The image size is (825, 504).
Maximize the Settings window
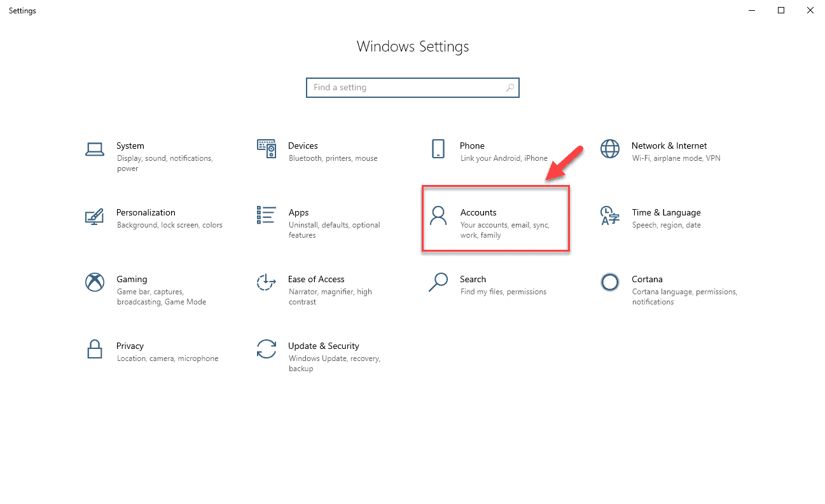pos(781,10)
